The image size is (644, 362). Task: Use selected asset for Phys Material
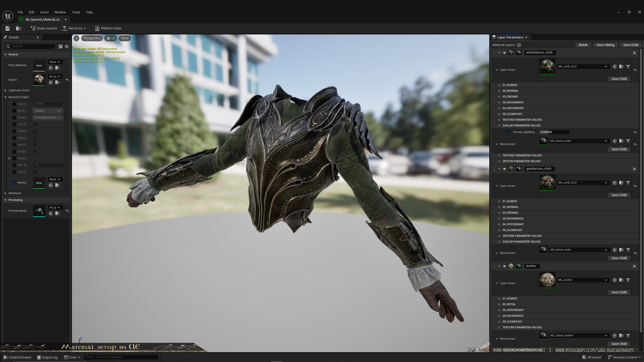[51, 68]
